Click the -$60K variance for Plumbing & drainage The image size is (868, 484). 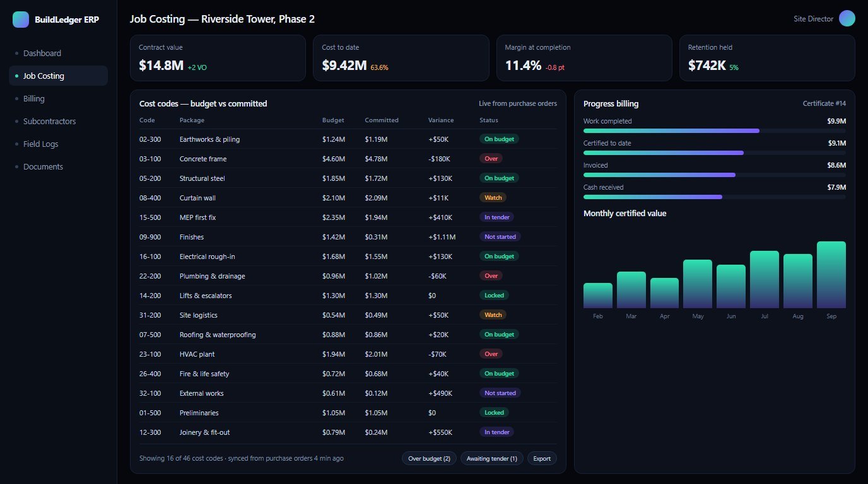437,276
